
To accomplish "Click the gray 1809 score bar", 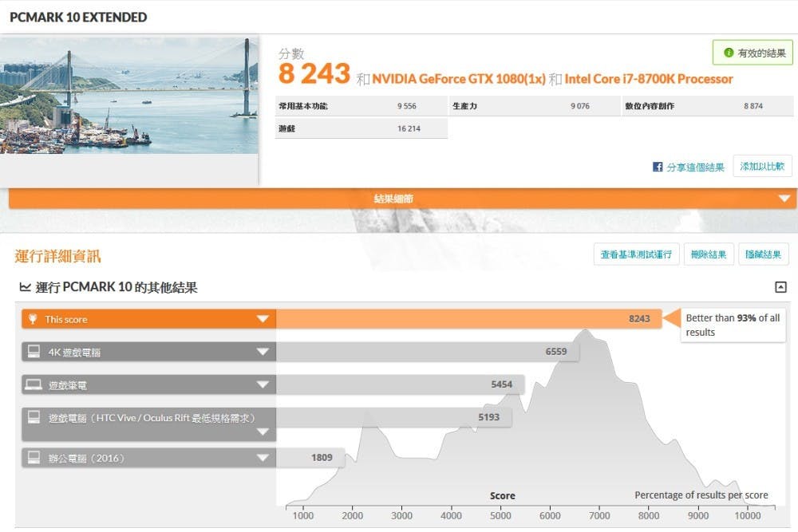I will click(x=310, y=458).
